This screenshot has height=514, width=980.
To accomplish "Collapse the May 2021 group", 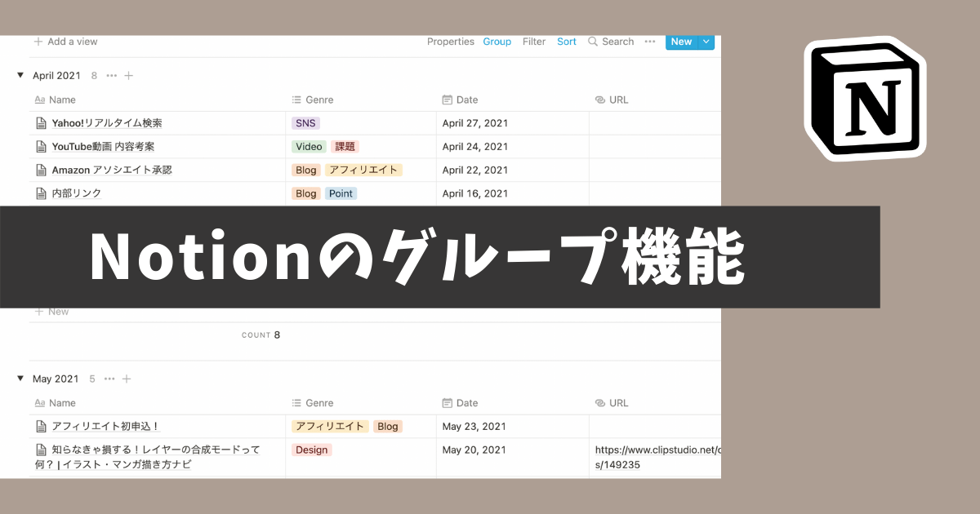I will tap(20, 379).
